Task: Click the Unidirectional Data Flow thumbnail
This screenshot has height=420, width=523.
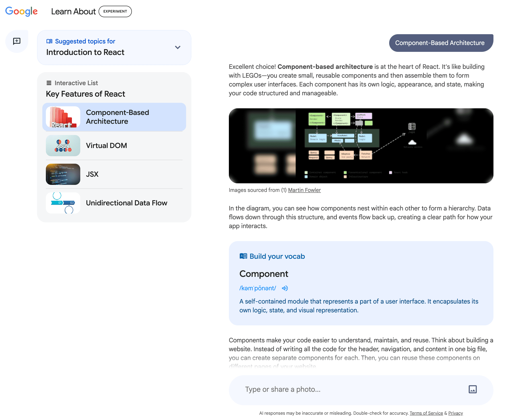Action: [x=63, y=203]
